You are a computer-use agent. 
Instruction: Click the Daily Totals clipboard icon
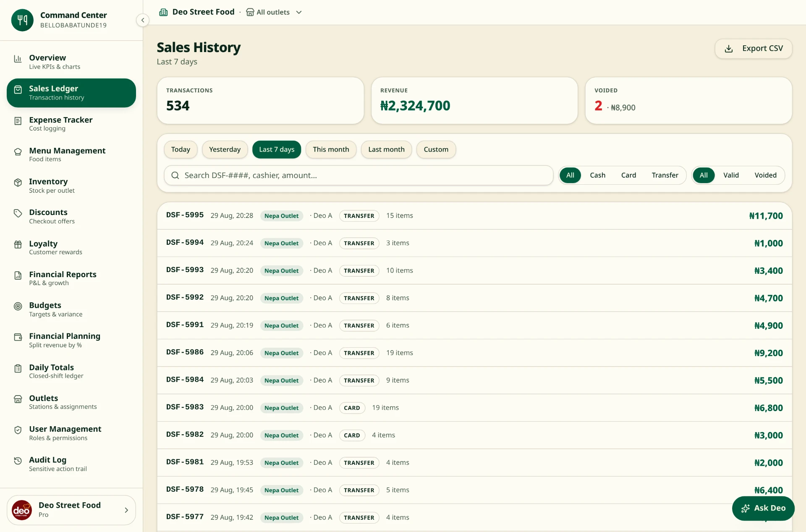(x=18, y=368)
